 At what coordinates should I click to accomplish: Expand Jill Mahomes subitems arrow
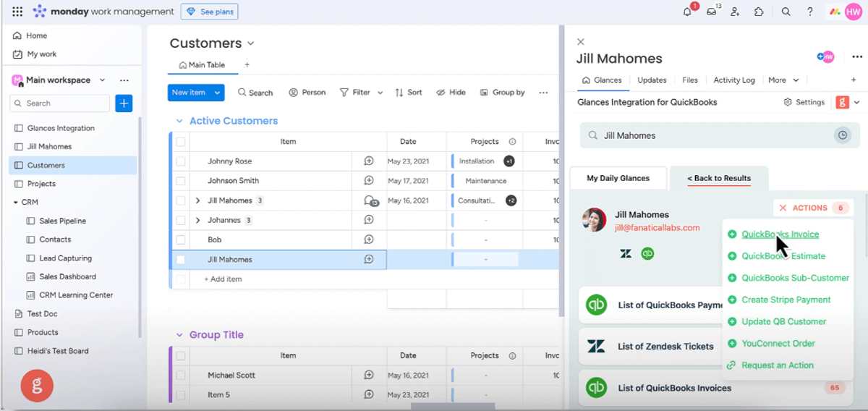197,200
